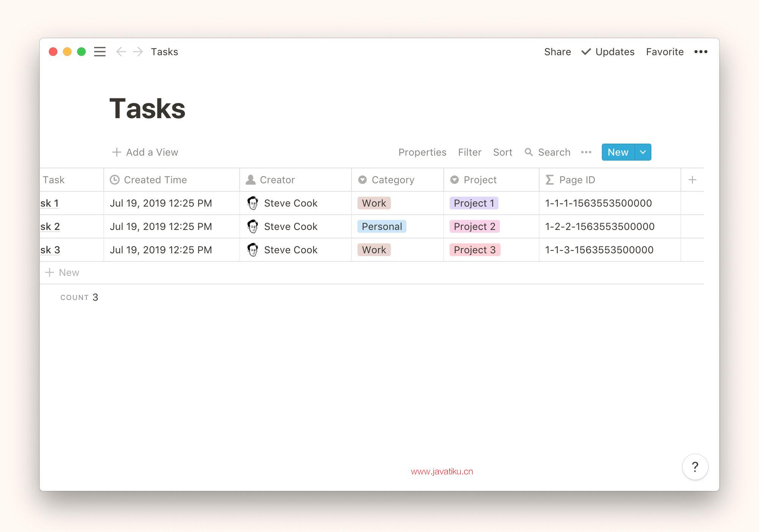Click Steve Cook name in Task 2 row
The height and width of the screenshot is (532, 759).
pyautogui.click(x=291, y=226)
